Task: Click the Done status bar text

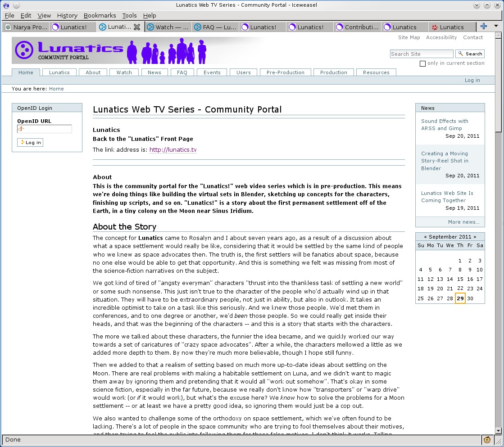Action: pyautogui.click(x=13, y=440)
